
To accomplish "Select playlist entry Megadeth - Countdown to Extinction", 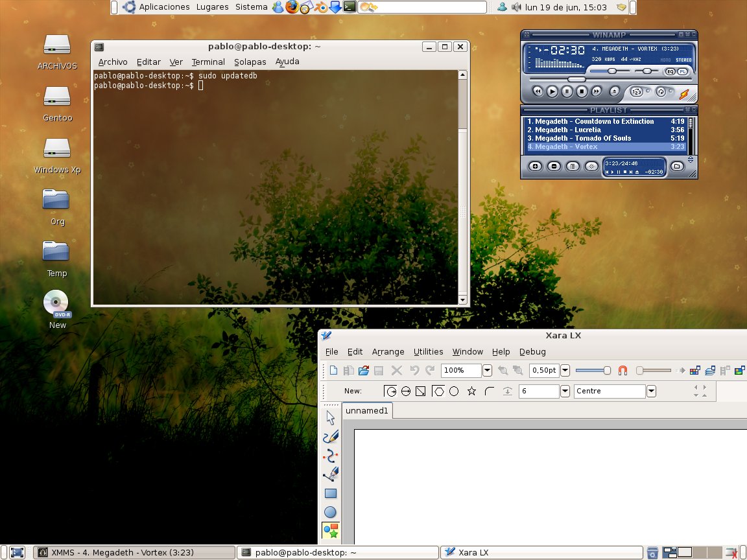I will tap(606, 121).
